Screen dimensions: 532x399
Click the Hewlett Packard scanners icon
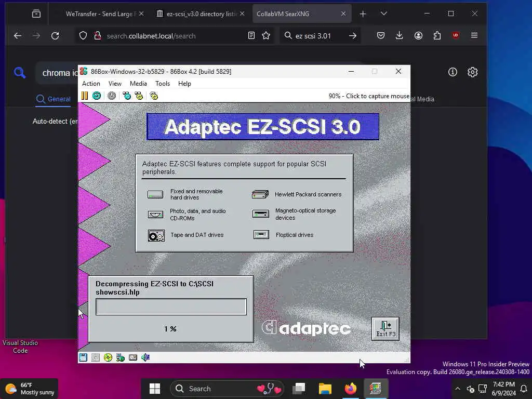click(260, 194)
